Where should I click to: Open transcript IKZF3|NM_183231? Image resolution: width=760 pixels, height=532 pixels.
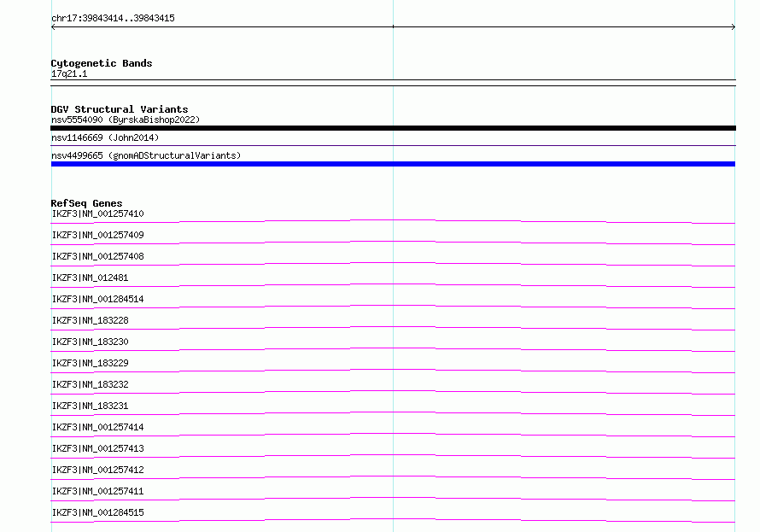[x=91, y=406]
